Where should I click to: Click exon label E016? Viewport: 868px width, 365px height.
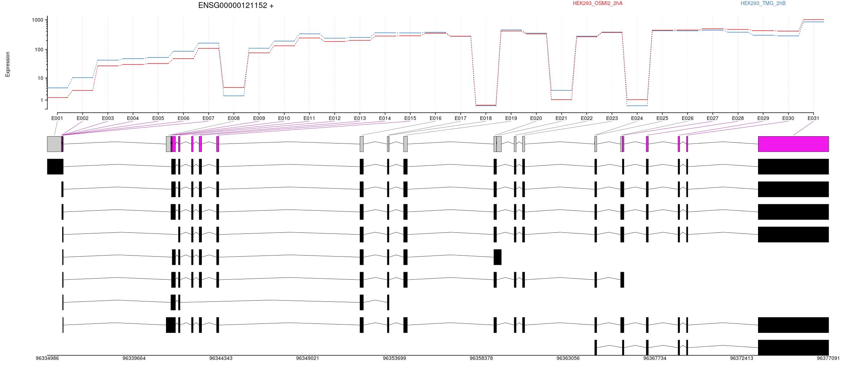(435, 118)
